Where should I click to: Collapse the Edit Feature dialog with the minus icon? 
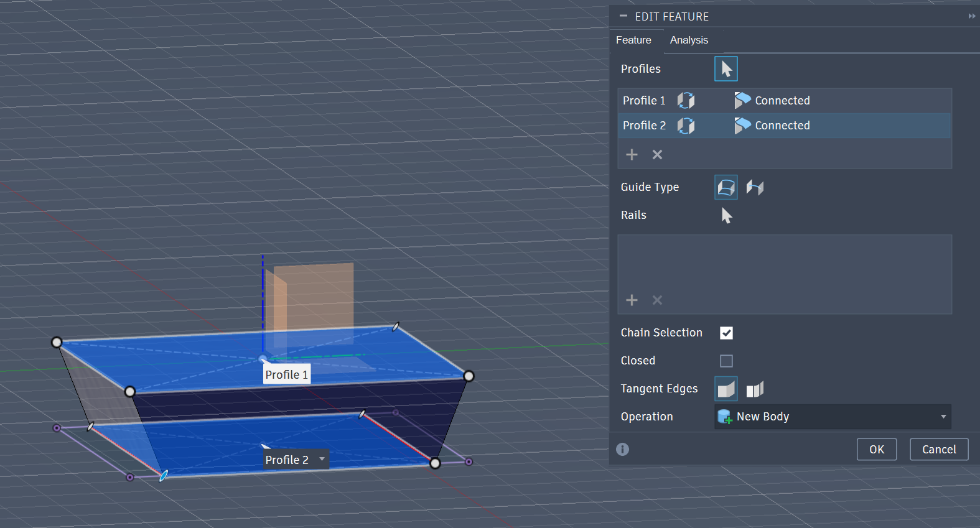tap(623, 16)
